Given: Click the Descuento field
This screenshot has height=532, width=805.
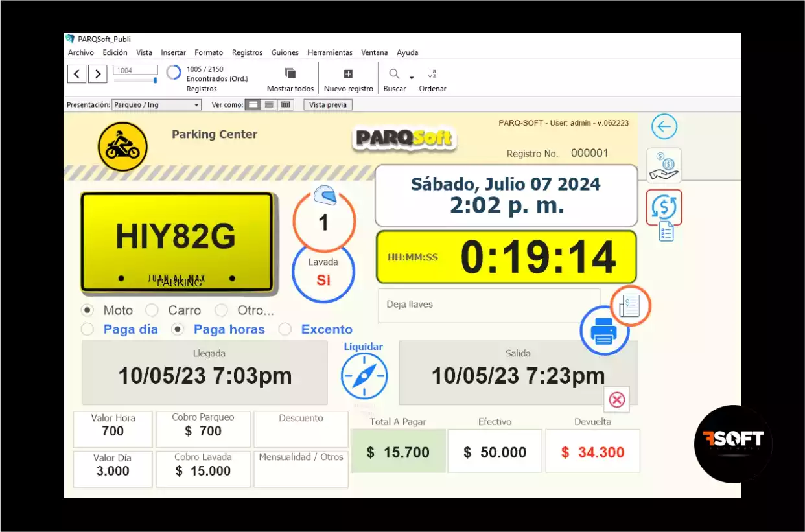Looking at the screenshot, I should 301,429.
